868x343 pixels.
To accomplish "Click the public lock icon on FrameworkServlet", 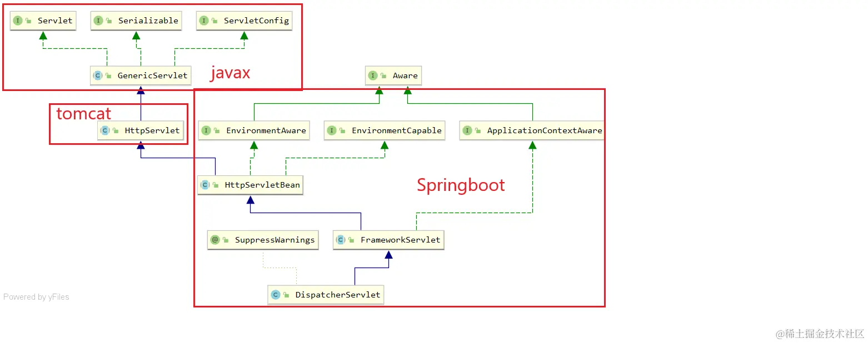I will click(351, 240).
